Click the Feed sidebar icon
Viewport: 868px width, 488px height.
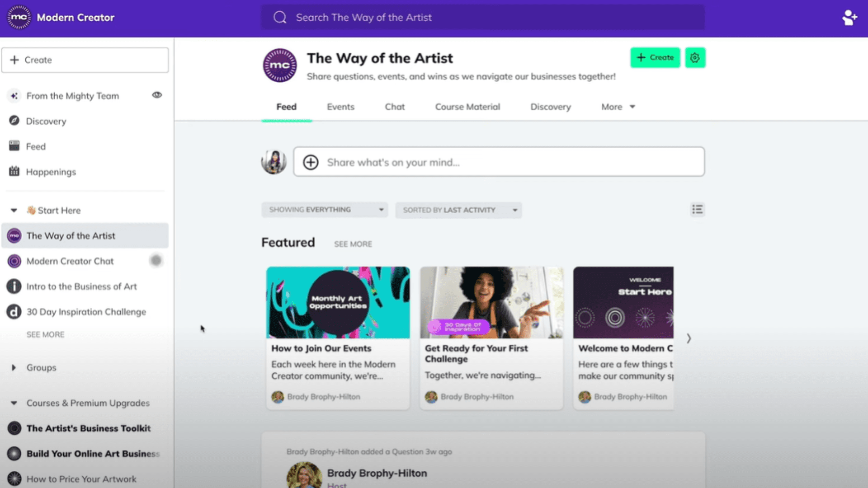(14, 146)
